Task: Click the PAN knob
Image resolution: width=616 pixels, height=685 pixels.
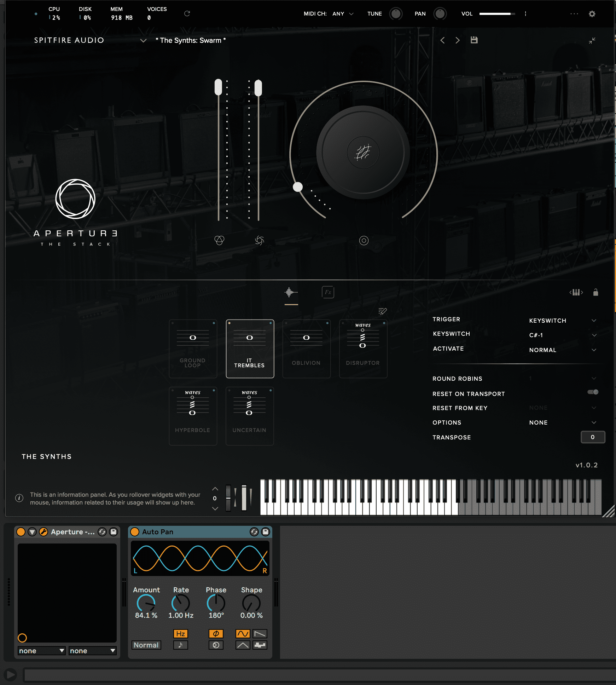Action: (440, 14)
